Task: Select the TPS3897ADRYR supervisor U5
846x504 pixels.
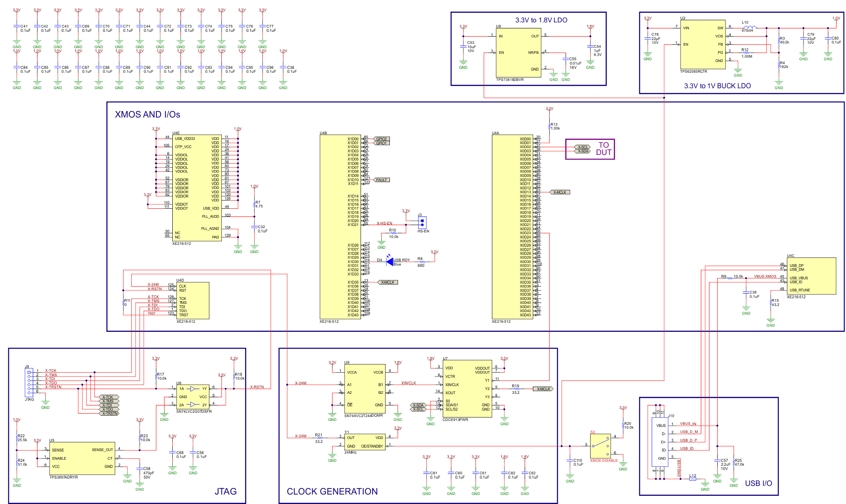Action: [82, 459]
